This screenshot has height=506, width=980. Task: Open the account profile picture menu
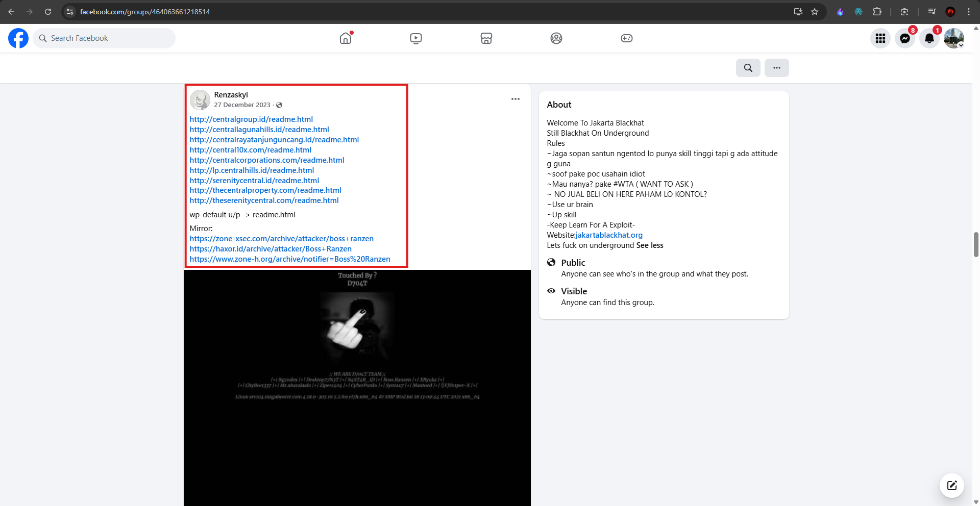coord(954,38)
